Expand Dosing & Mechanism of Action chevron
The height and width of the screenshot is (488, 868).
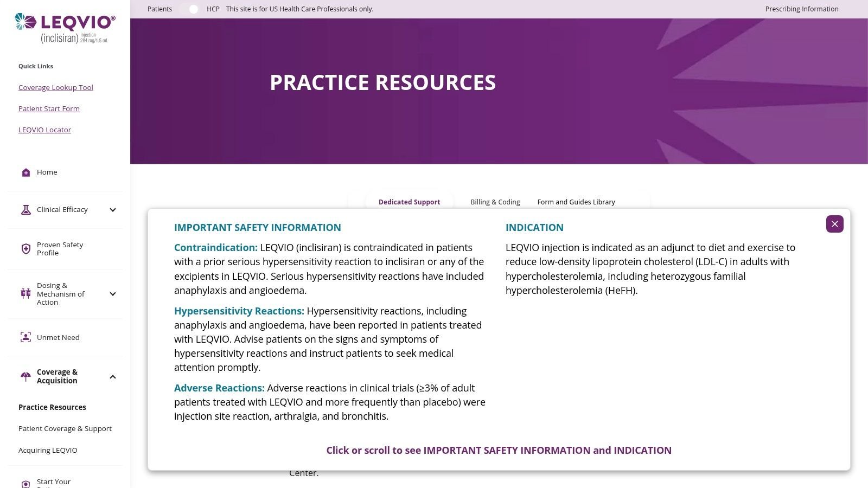coord(113,294)
